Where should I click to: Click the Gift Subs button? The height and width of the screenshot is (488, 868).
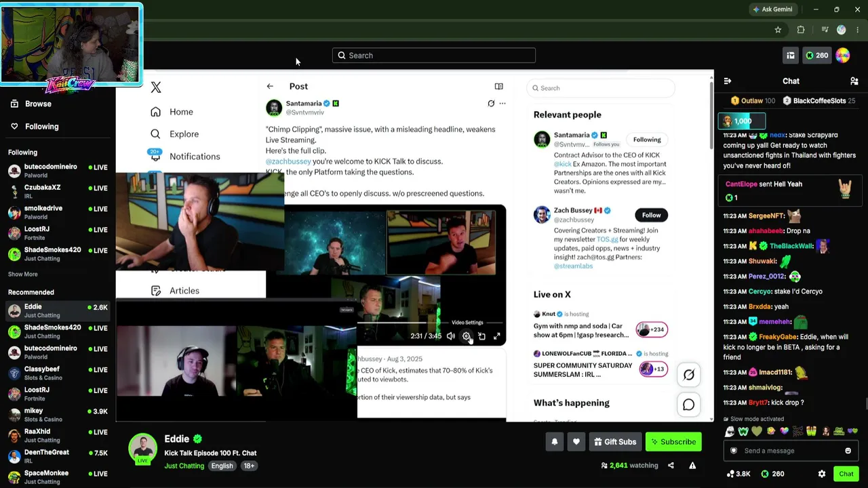point(615,442)
